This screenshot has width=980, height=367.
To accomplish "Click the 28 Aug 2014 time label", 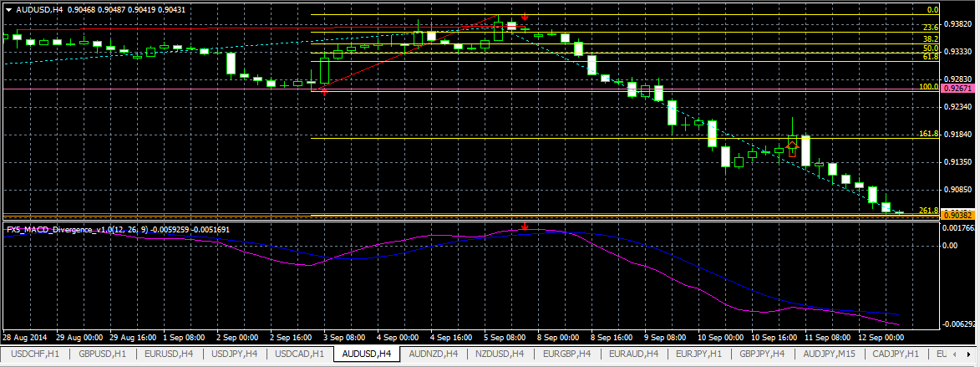I will point(24,338).
